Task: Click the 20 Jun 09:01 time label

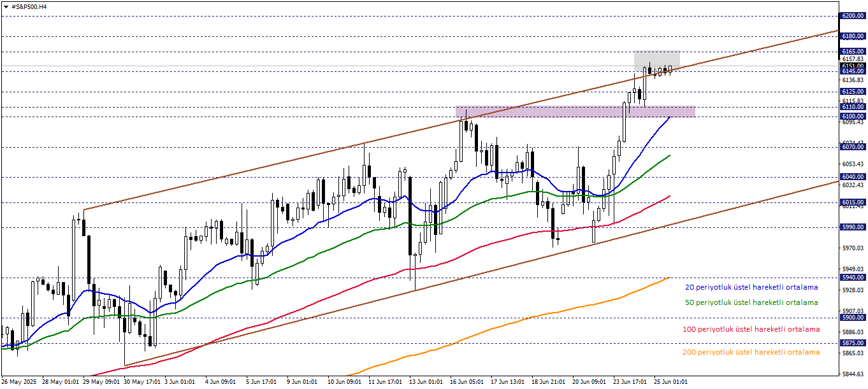Action: 589,382
